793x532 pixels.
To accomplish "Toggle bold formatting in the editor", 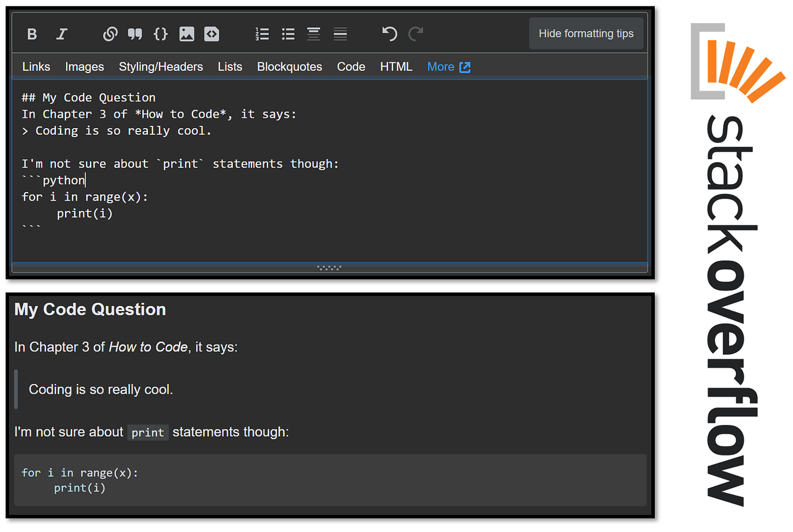I will tap(32, 33).
